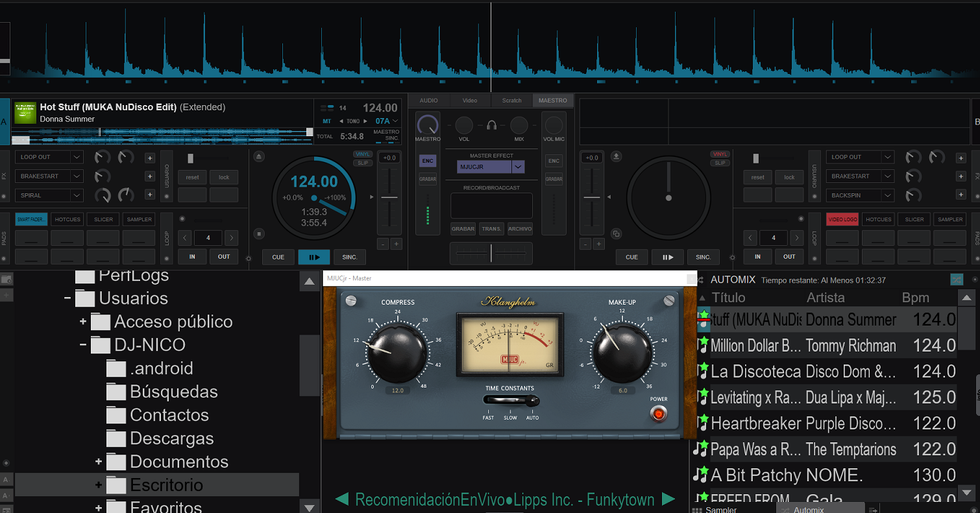Go to previous live recommendation arrow
Screen dimensions: 980x513
(x=342, y=499)
